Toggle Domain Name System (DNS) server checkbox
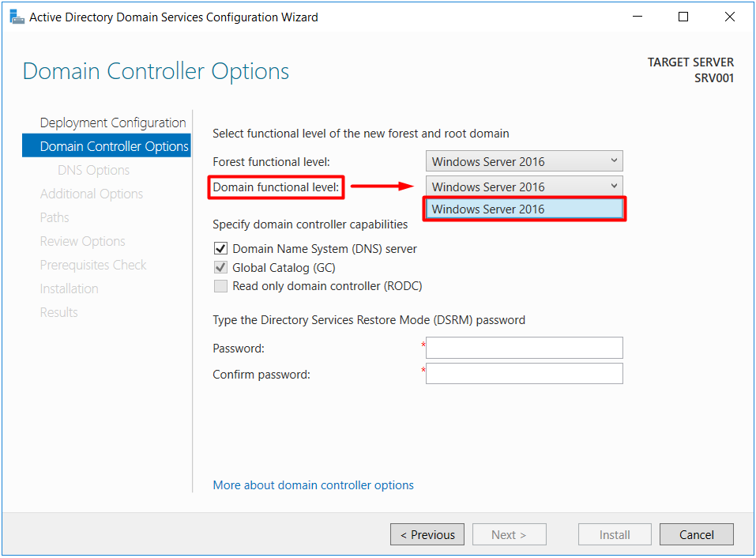The width and height of the screenshot is (756, 558). click(x=220, y=249)
